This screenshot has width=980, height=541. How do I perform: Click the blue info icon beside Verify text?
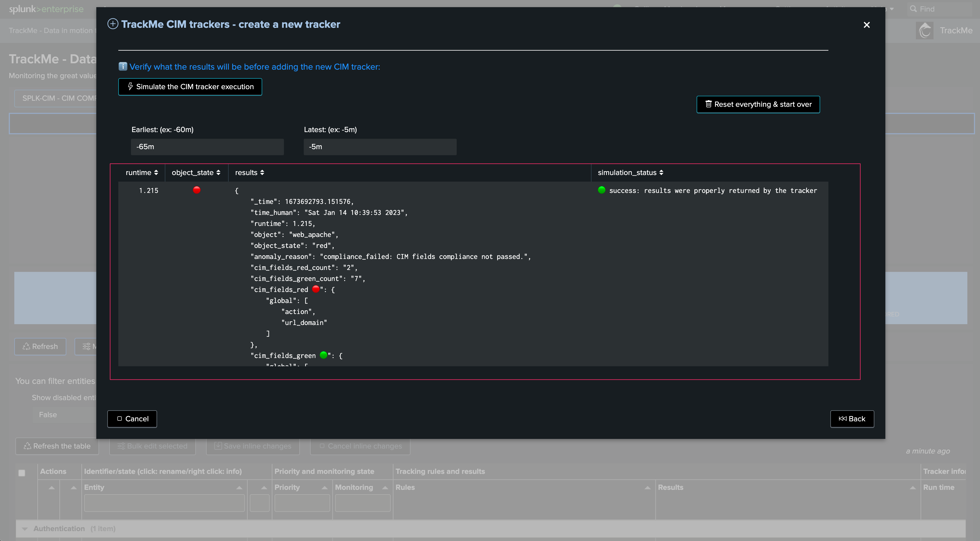tap(122, 67)
